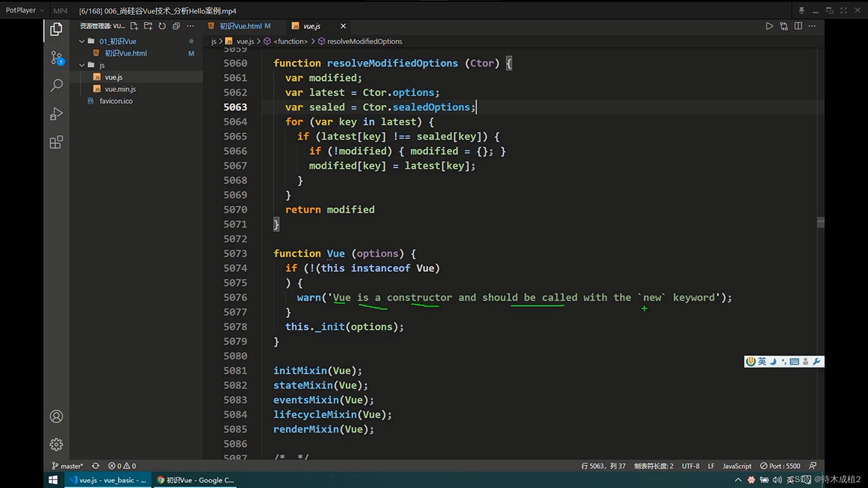The height and width of the screenshot is (488, 868).
Task: Switch to vue.js VS Code taskbar item
Action: 107,480
